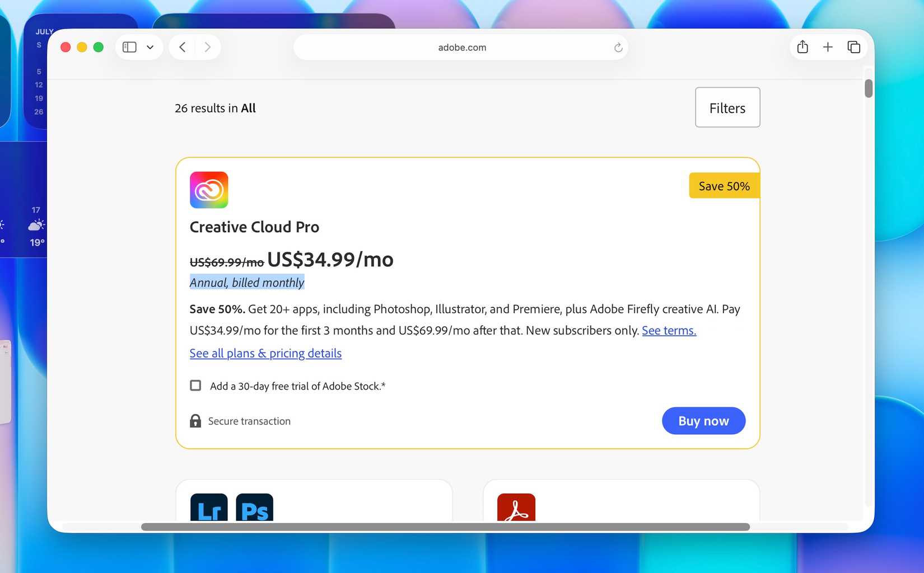This screenshot has width=924, height=573.
Task: Buy Creative Cloud Pro with Buy now
Action: [703, 421]
